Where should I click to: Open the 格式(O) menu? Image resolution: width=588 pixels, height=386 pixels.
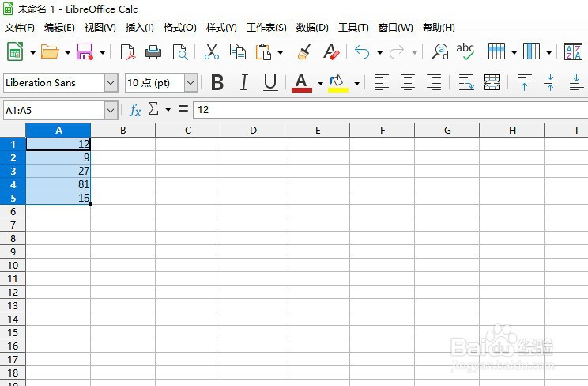[x=179, y=28]
